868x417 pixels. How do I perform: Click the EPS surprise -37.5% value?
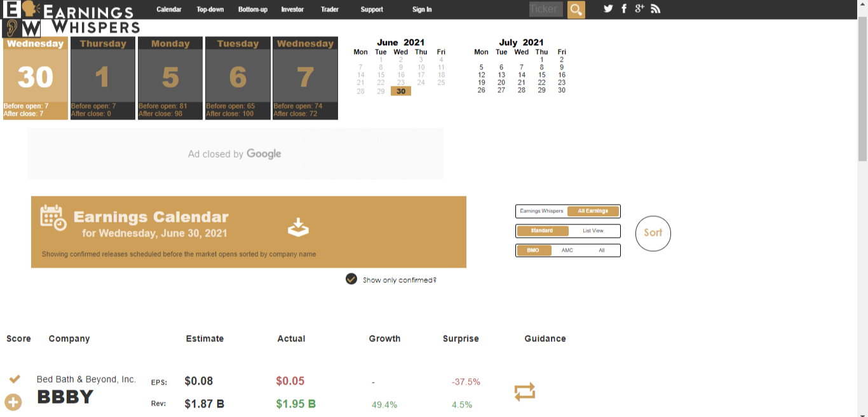coord(466,382)
